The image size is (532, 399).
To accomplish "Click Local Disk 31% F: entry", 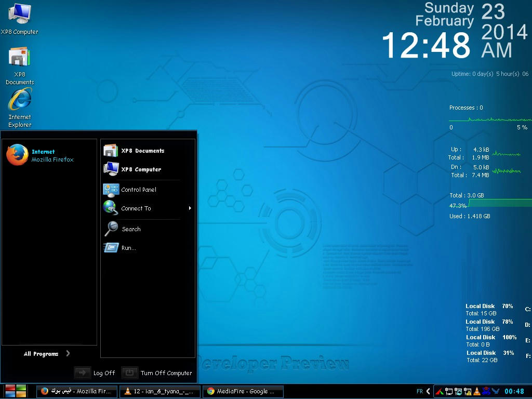I will click(498, 356).
